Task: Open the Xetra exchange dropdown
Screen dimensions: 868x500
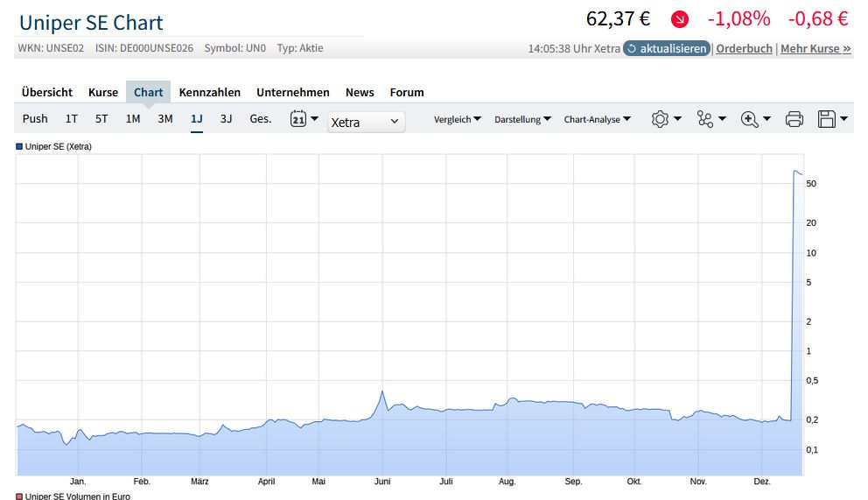Action: pos(366,122)
